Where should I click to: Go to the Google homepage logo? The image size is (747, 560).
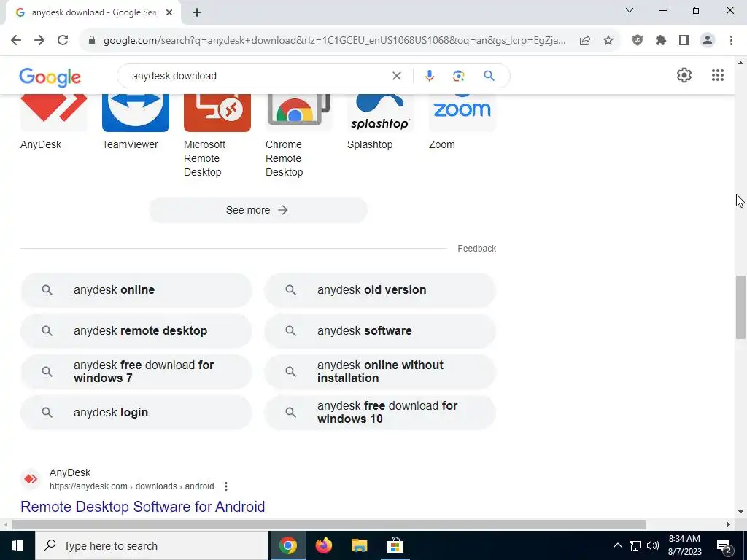(x=50, y=77)
